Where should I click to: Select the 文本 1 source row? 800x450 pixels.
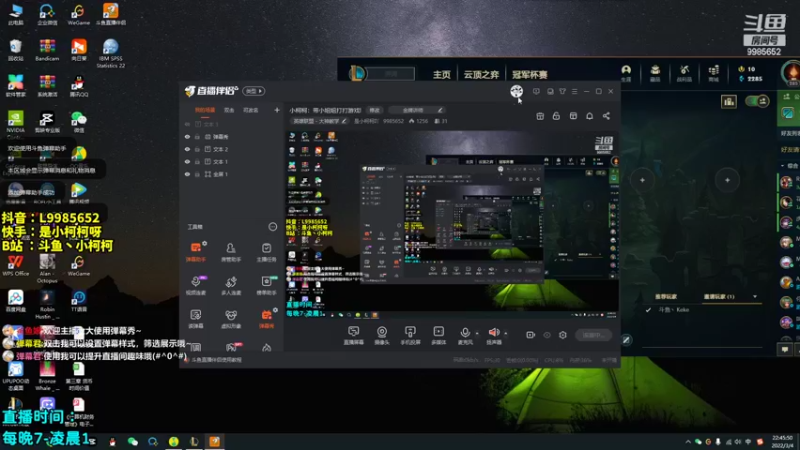[x=231, y=162]
